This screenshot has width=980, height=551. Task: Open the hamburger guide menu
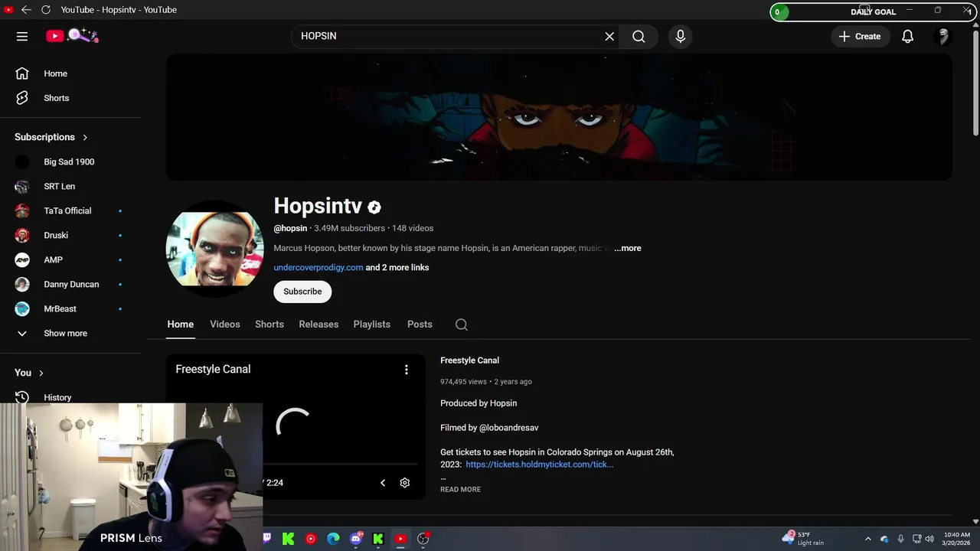[22, 36]
